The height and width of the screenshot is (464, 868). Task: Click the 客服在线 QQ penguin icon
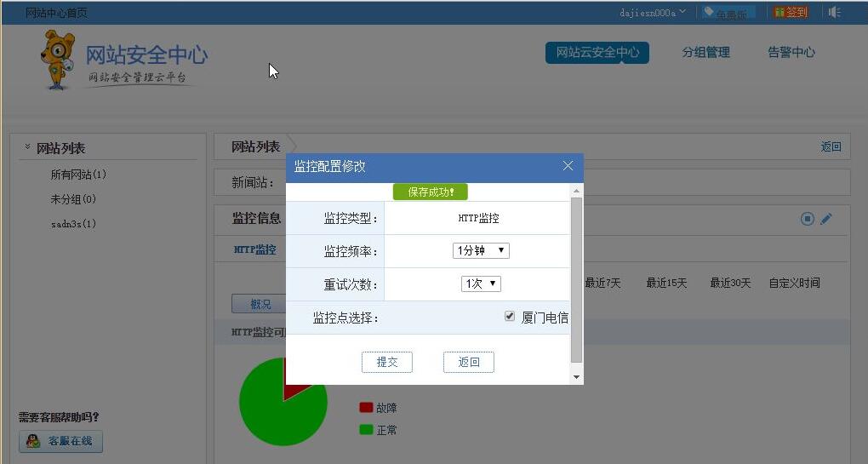point(33,441)
